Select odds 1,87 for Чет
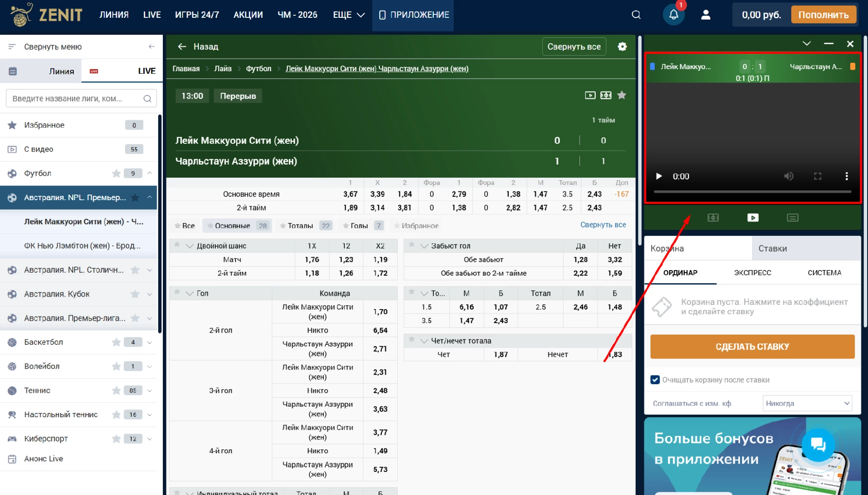Image resolution: width=868 pixels, height=495 pixels. (x=501, y=355)
